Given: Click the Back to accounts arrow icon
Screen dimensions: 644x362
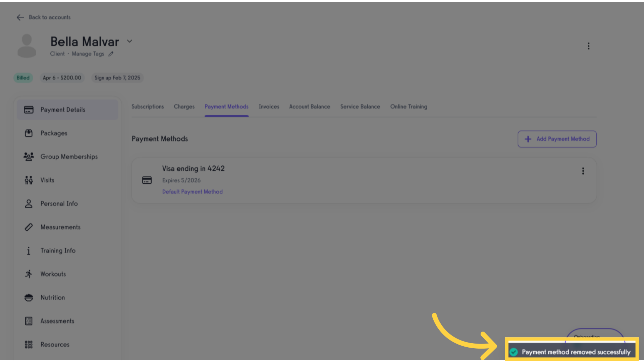Looking at the screenshot, I should click(x=20, y=17).
